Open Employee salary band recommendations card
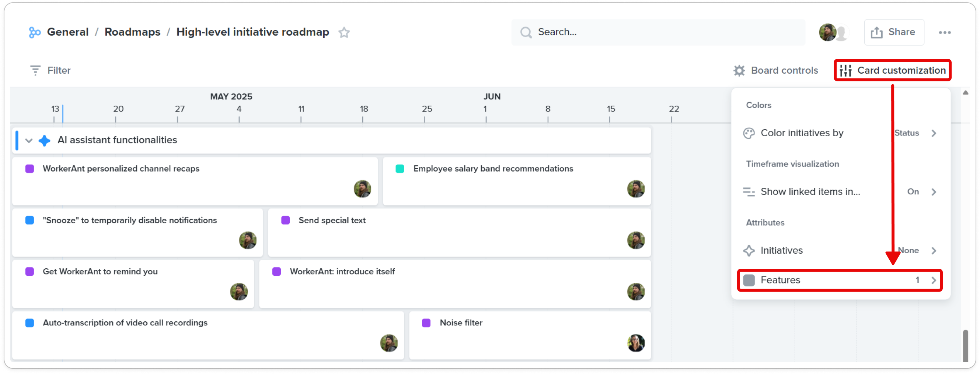 click(x=517, y=181)
